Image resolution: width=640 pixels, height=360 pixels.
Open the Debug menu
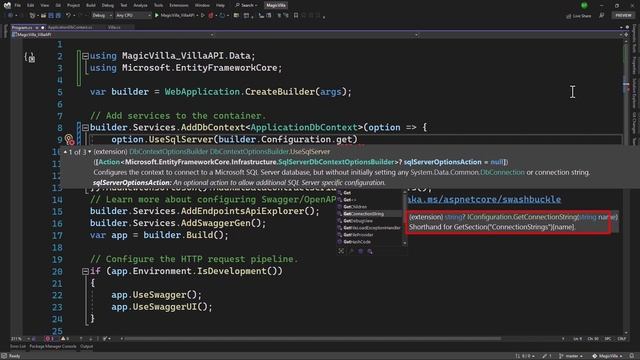(x=108, y=5)
